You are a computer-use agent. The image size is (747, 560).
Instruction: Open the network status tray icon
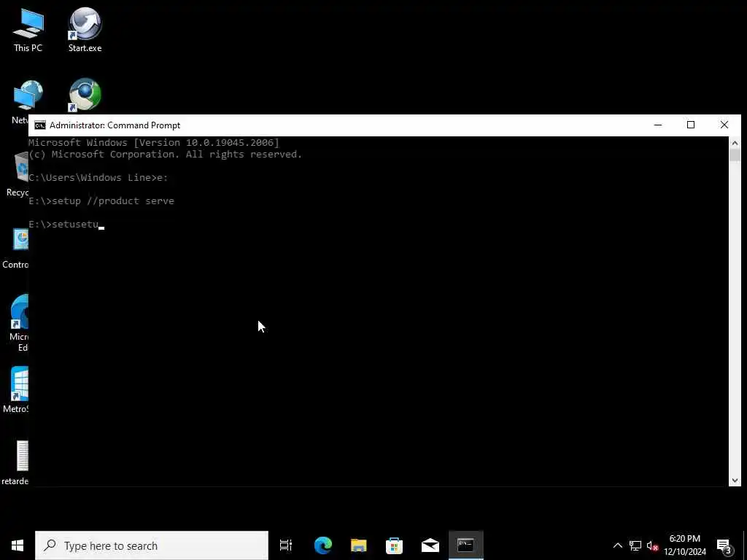[x=635, y=545]
